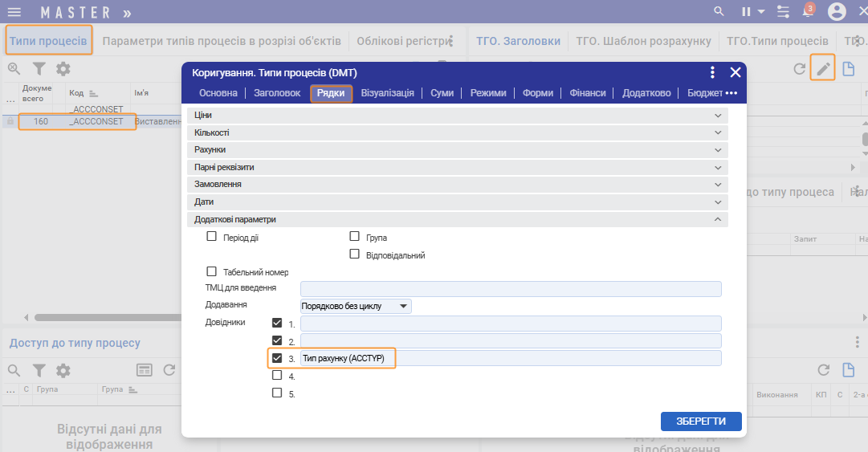Toggle Відповідальний checkbox
The height and width of the screenshot is (452, 868).
354,254
